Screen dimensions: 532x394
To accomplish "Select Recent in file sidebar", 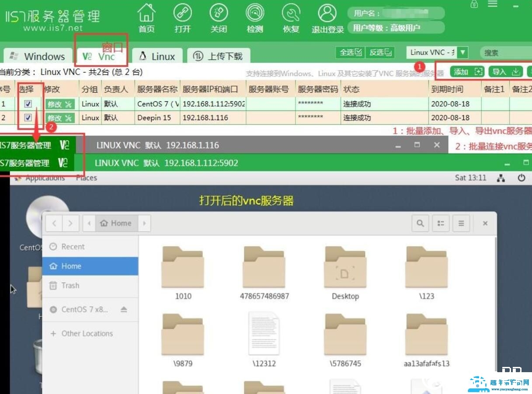I will (90, 247).
